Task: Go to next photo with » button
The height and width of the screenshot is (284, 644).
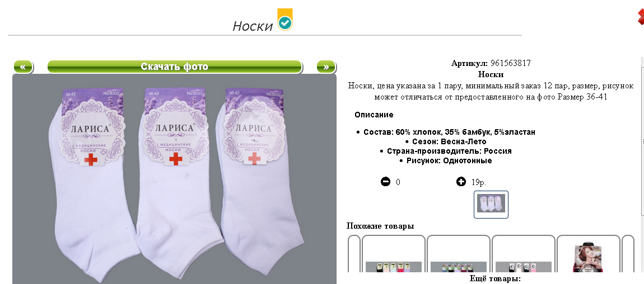Action: click(326, 67)
